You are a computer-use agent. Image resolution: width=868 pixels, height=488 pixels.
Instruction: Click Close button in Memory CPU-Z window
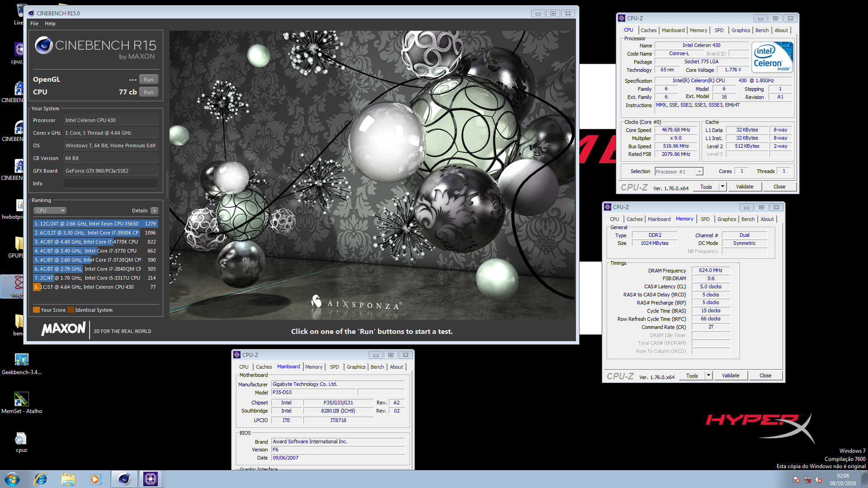765,375
